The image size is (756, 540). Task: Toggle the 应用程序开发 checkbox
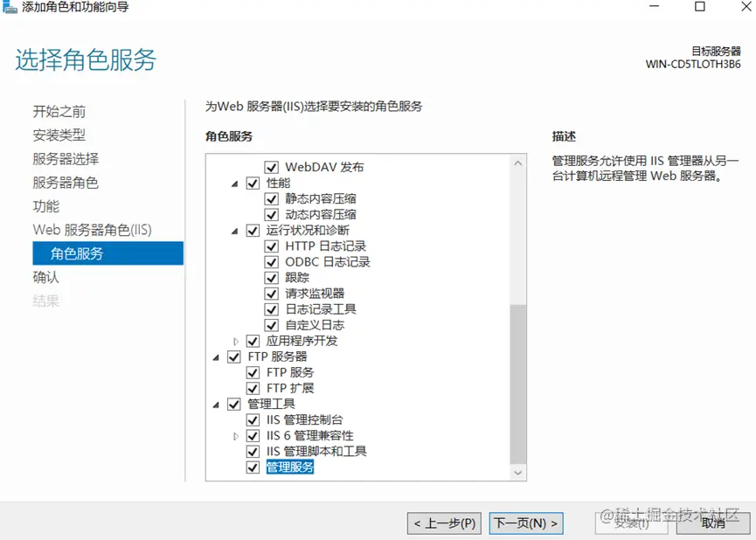[253, 342]
